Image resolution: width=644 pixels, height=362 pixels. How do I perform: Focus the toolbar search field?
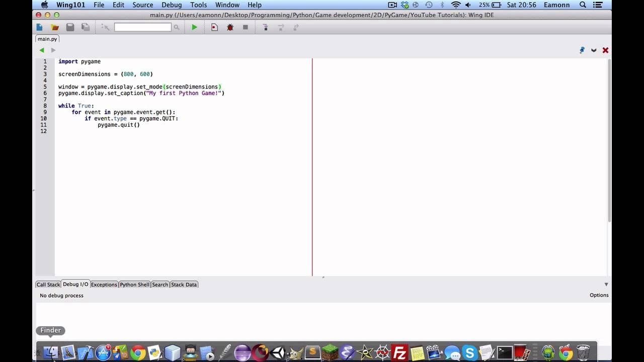[x=143, y=27]
